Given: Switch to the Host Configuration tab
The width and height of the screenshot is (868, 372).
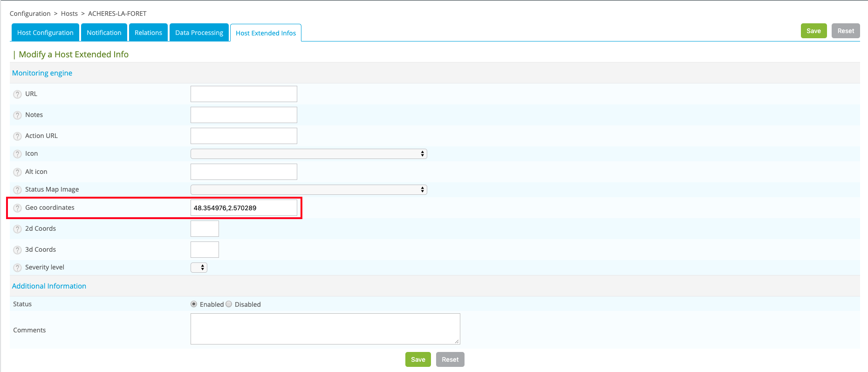Looking at the screenshot, I should (45, 33).
